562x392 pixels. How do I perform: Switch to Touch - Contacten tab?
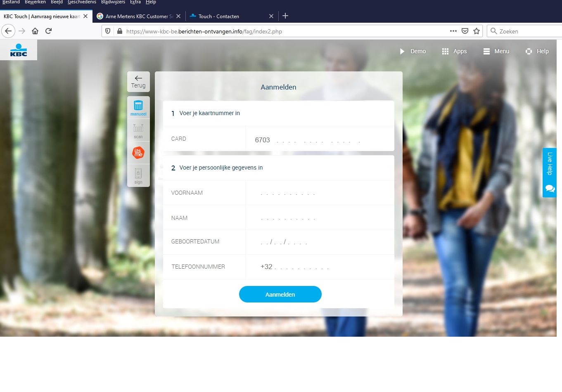(219, 17)
